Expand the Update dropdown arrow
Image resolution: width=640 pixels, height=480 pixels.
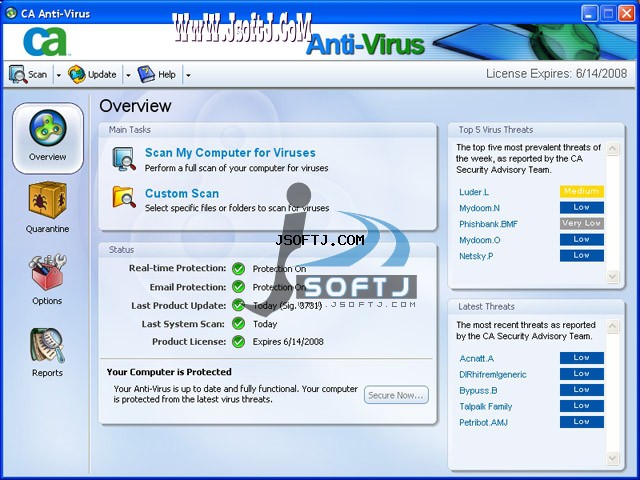point(128,75)
